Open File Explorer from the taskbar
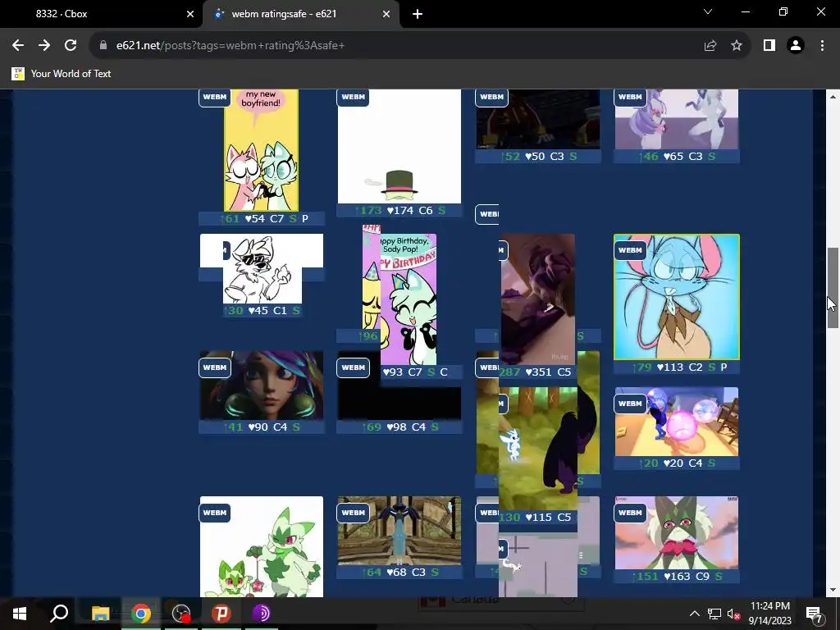840x630 pixels. click(x=100, y=614)
